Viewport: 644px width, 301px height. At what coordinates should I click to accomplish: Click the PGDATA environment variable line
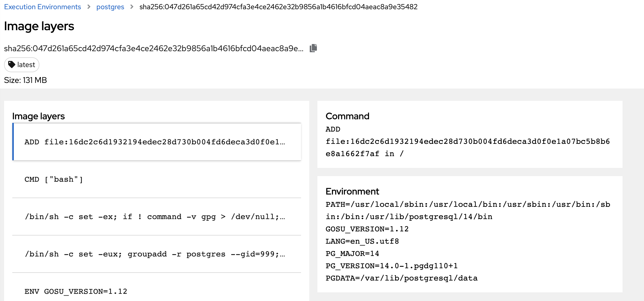coord(401,278)
